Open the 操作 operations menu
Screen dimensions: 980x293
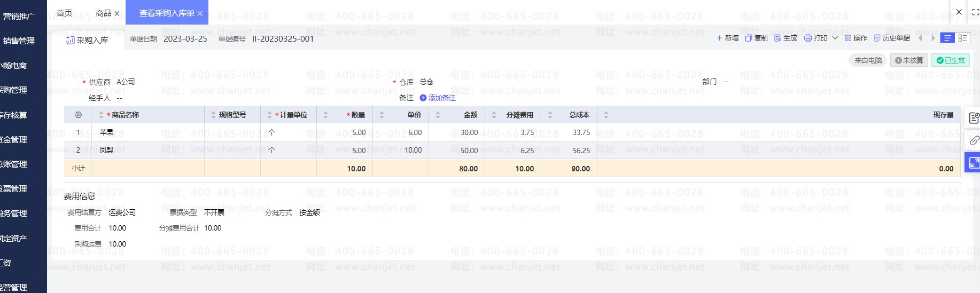pos(855,38)
